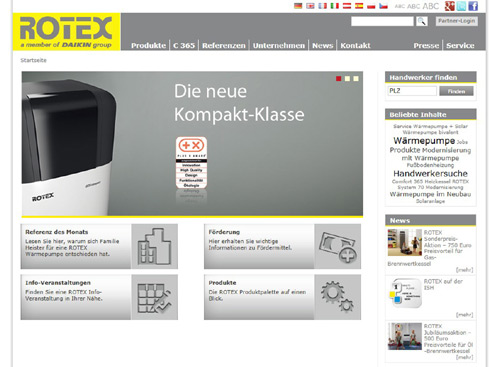This screenshot has height=367, width=490.
Task: Open the Service menu item
Action: click(460, 45)
